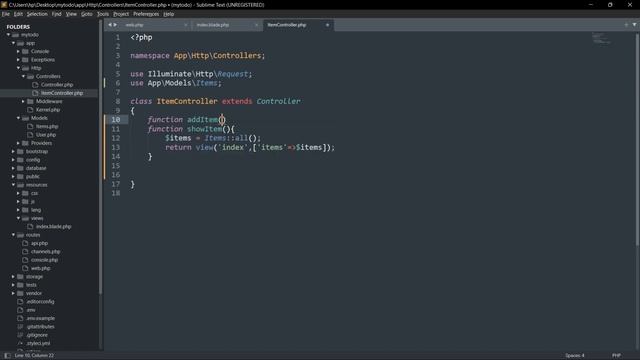Image resolution: width=640 pixels, height=360 pixels.
Task: Click the api.php file icon
Action: [x=25, y=243]
